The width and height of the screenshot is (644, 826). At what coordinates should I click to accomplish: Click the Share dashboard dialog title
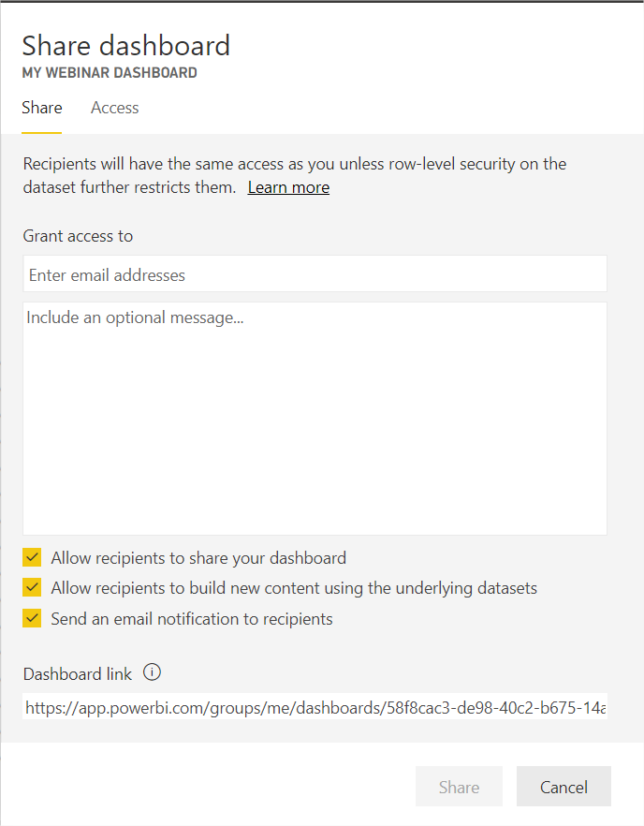[125, 45]
